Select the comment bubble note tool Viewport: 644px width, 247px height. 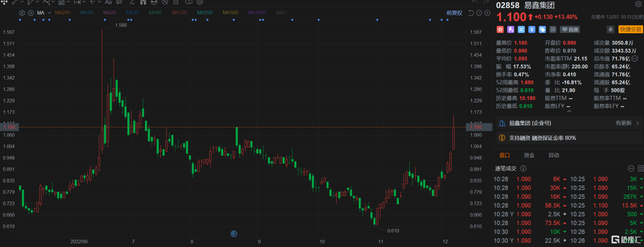(119, 2)
